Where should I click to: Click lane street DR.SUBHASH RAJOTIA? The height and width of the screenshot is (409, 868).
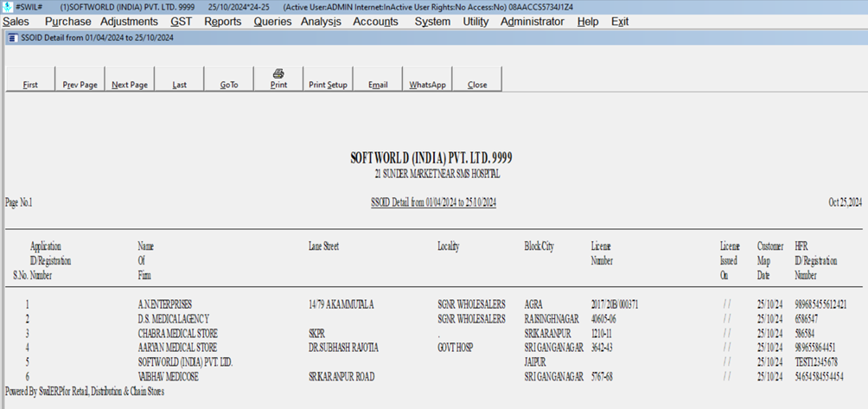343,348
